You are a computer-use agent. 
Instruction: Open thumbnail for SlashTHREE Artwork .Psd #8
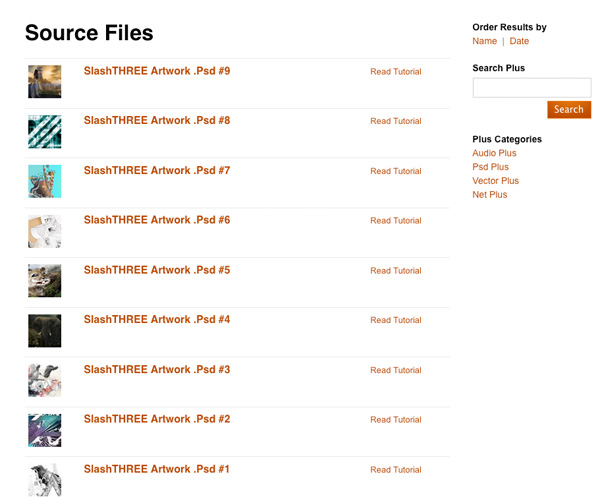pyautogui.click(x=44, y=131)
